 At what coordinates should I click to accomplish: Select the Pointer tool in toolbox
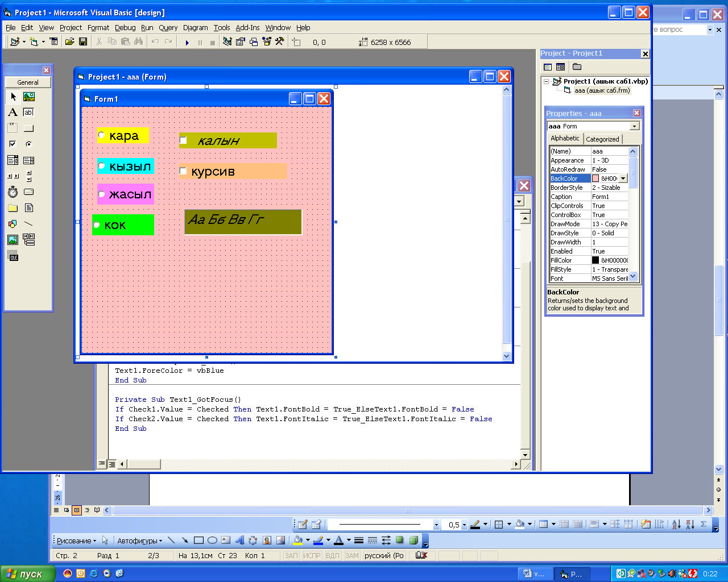(x=13, y=97)
